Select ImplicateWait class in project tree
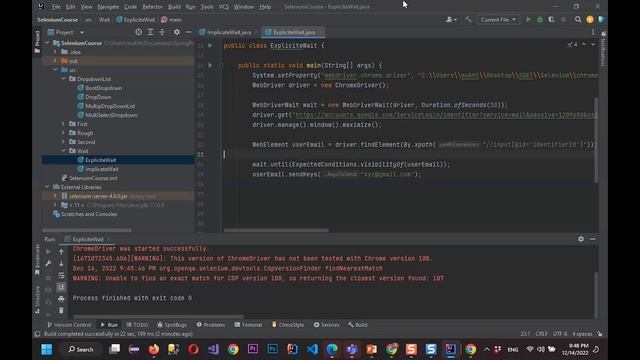The width and height of the screenshot is (640, 360). [102, 169]
